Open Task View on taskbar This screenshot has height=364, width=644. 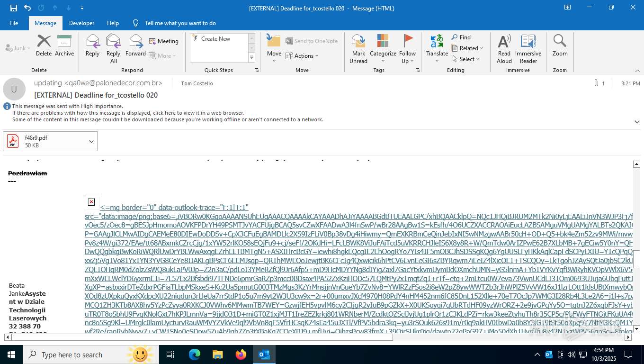(170, 355)
